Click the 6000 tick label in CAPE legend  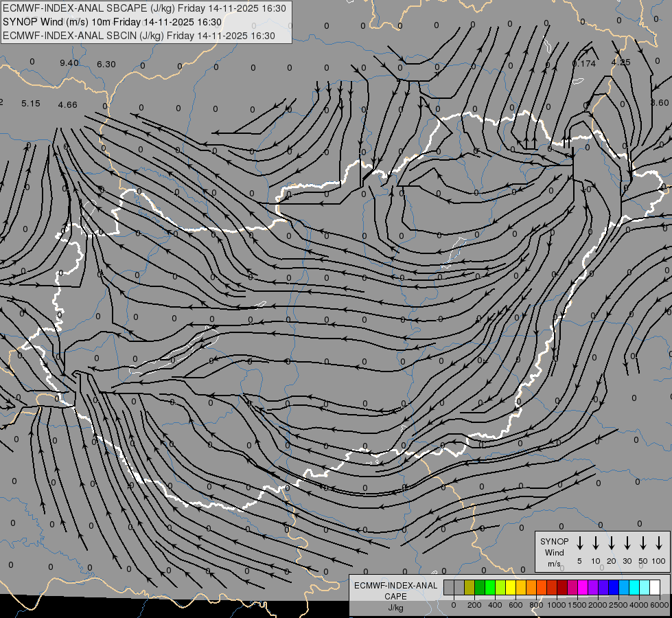tap(660, 605)
